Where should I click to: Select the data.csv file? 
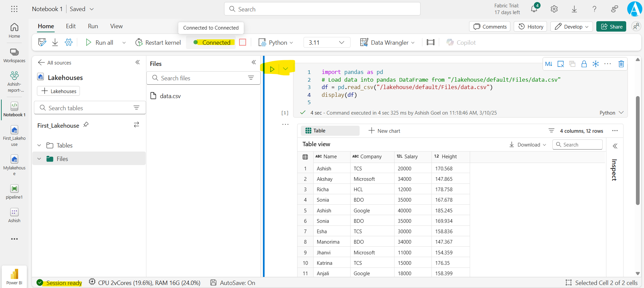tap(170, 96)
